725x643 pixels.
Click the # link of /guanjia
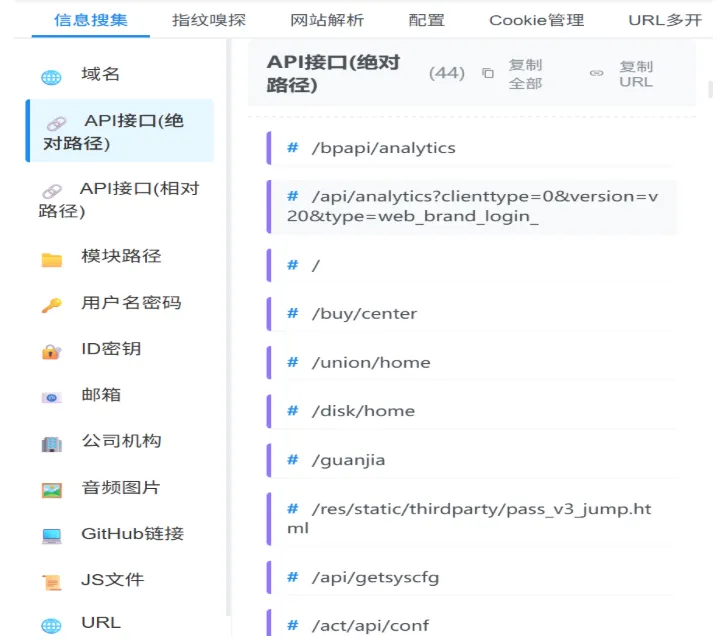293,459
